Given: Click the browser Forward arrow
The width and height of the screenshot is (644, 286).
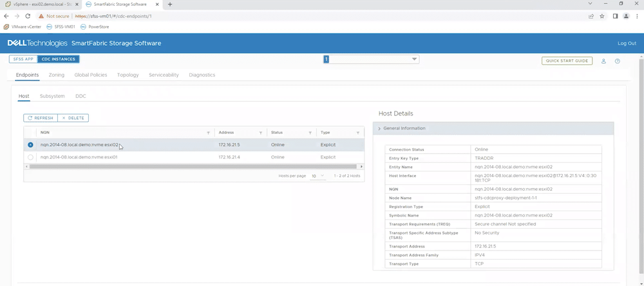Looking at the screenshot, I should pos(17,16).
